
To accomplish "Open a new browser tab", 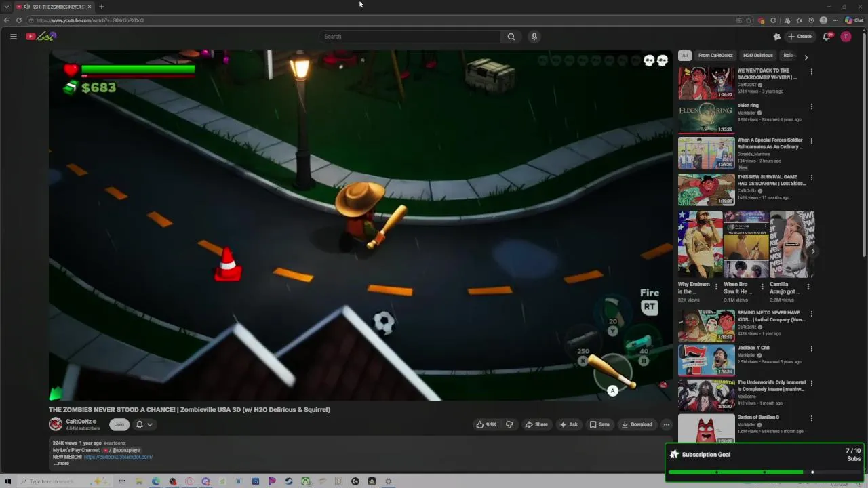I will point(102,7).
